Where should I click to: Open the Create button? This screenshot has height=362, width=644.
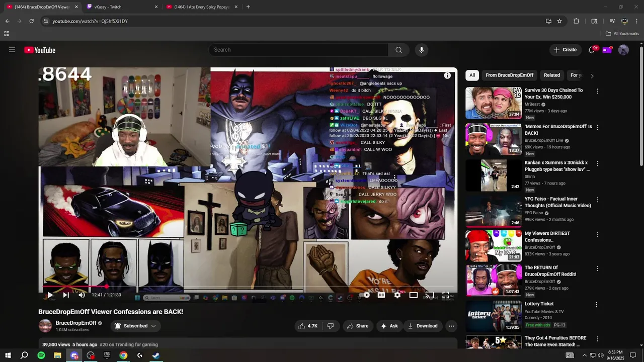pos(565,50)
